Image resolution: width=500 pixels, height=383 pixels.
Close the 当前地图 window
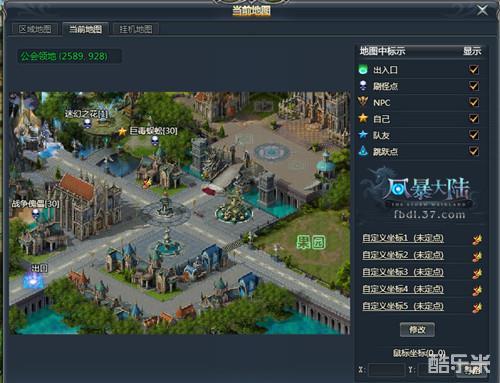tap(482, 11)
